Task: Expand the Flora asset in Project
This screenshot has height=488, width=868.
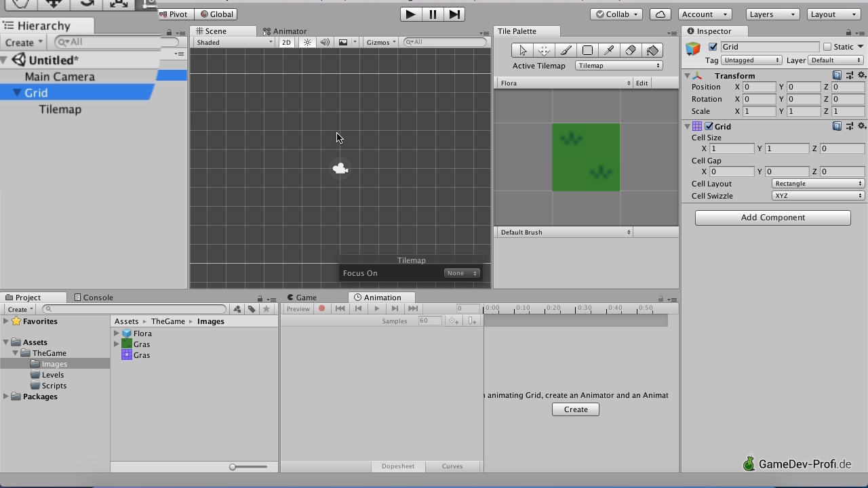Action: [x=117, y=333]
